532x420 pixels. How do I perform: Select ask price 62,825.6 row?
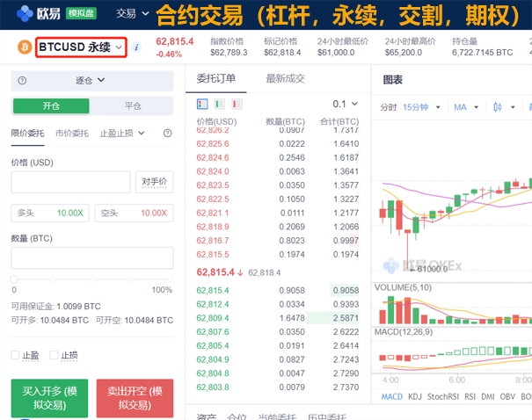[278, 144]
